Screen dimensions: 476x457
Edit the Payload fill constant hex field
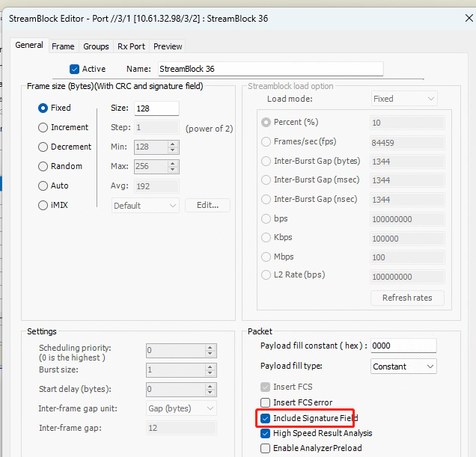coord(403,346)
